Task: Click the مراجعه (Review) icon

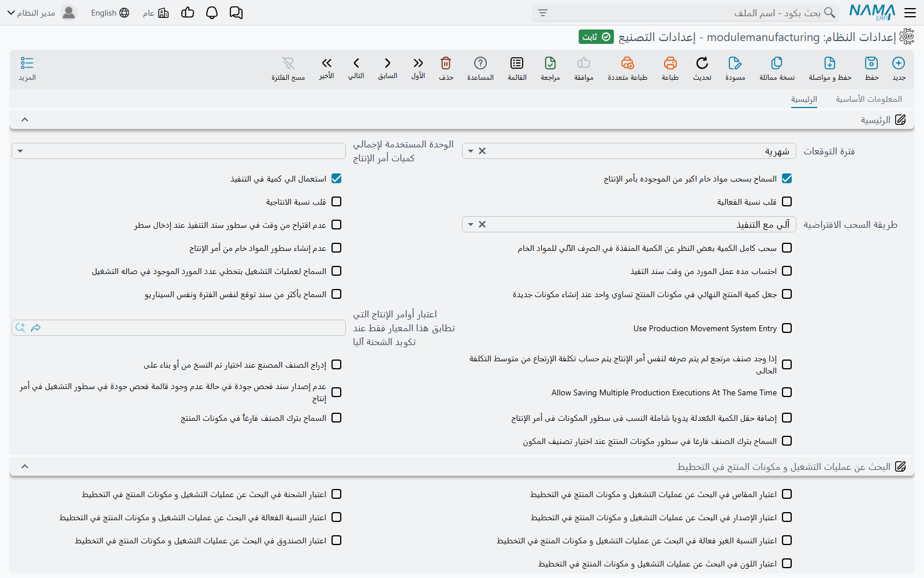Action: pos(550,63)
